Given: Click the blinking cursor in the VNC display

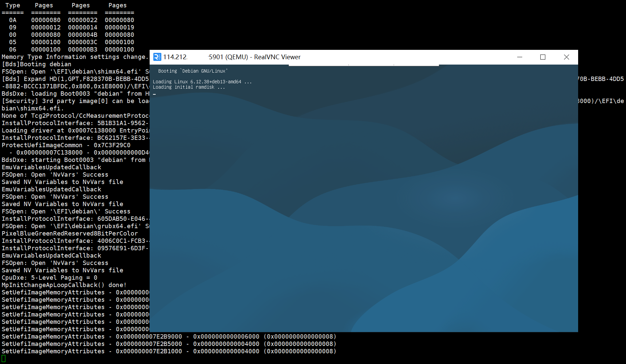Looking at the screenshot, I should coord(154,94).
